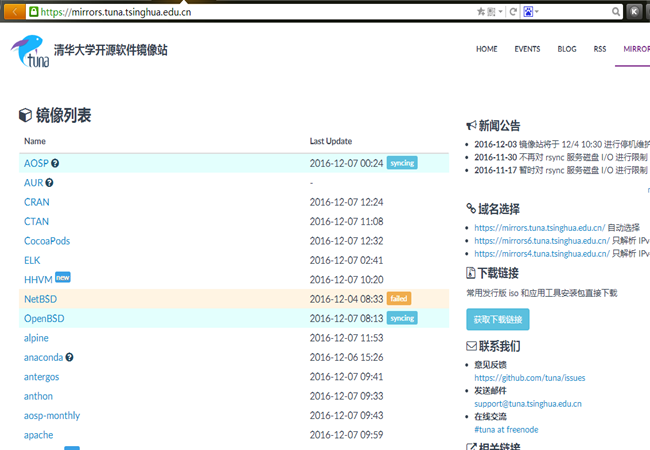Click the Last Update column header
This screenshot has height=450, width=650.
pos(331,141)
